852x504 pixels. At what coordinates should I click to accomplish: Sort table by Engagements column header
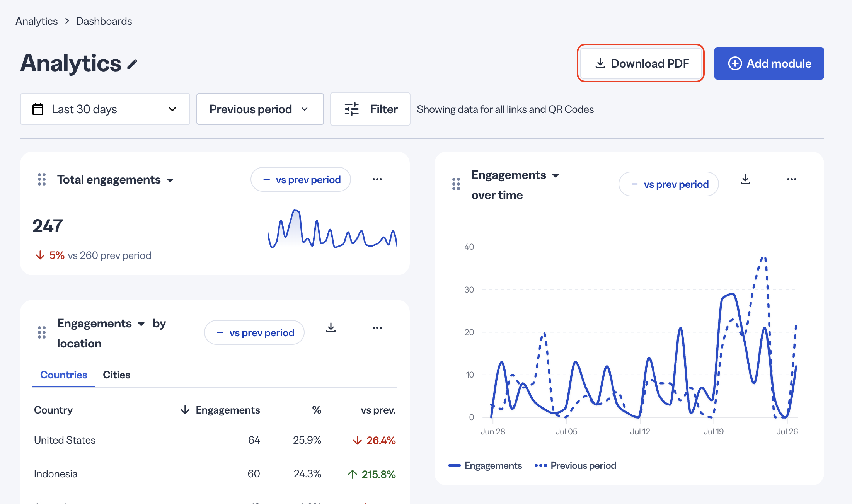[x=220, y=410]
